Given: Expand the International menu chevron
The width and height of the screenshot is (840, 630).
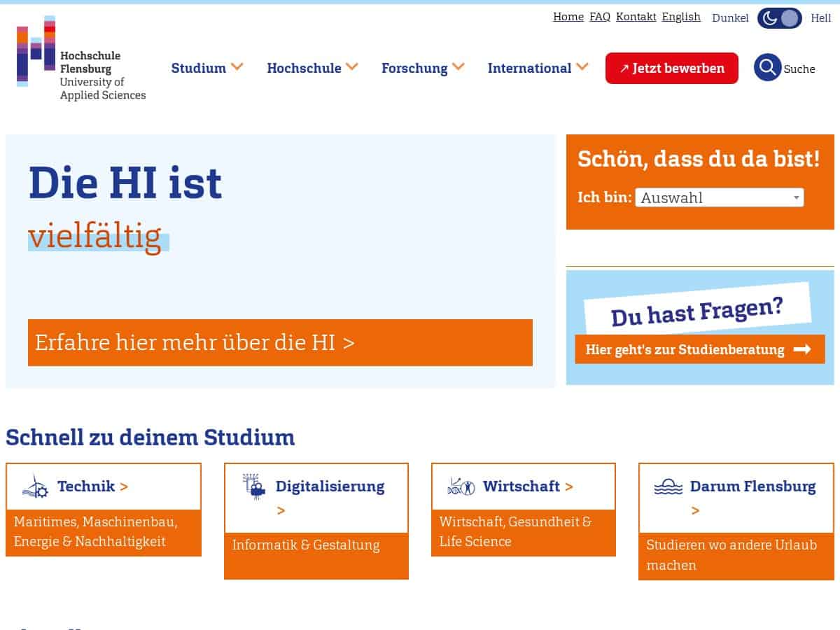Looking at the screenshot, I should pyautogui.click(x=582, y=66).
